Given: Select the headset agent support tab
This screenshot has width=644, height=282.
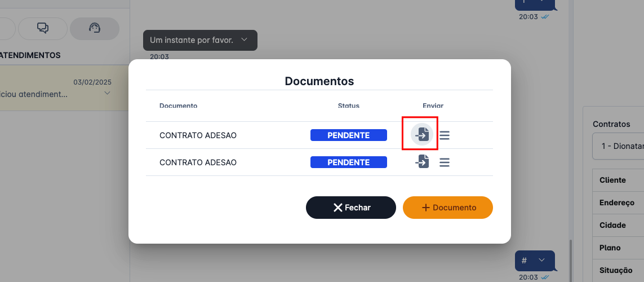Looking at the screenshot, I should pos(94,28).
